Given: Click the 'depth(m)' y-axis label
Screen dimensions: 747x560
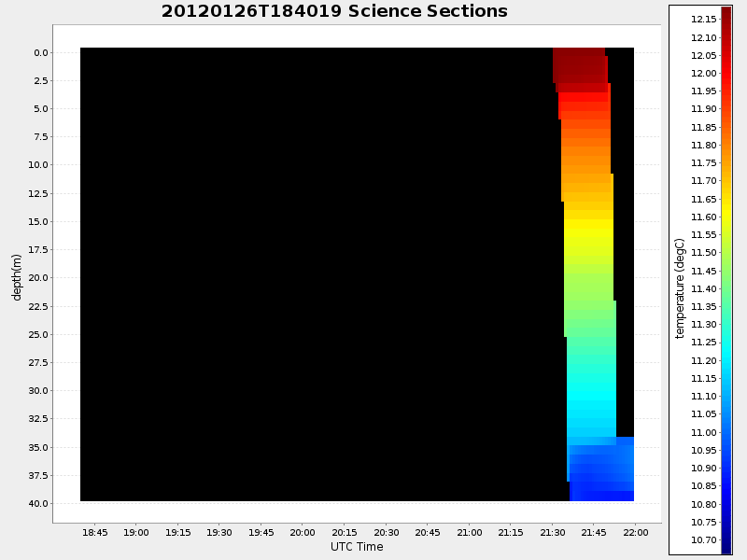Looking at the screenshot, I should coord(17,277).
